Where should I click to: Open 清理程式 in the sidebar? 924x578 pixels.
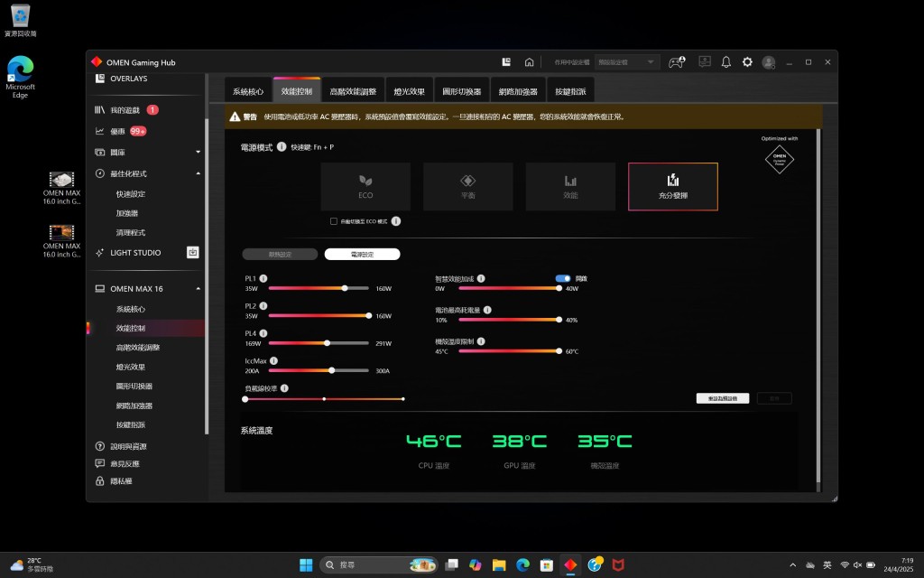(x=130, y=232)
